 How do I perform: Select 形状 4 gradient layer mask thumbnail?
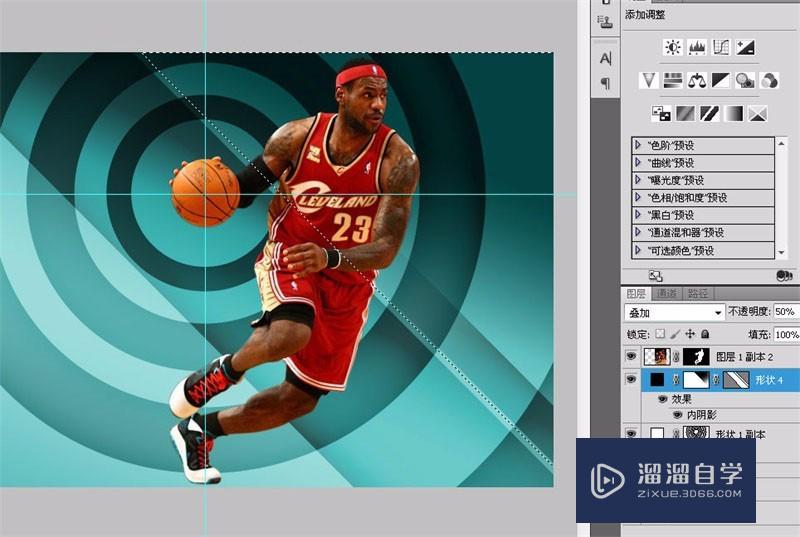(696, 380)
